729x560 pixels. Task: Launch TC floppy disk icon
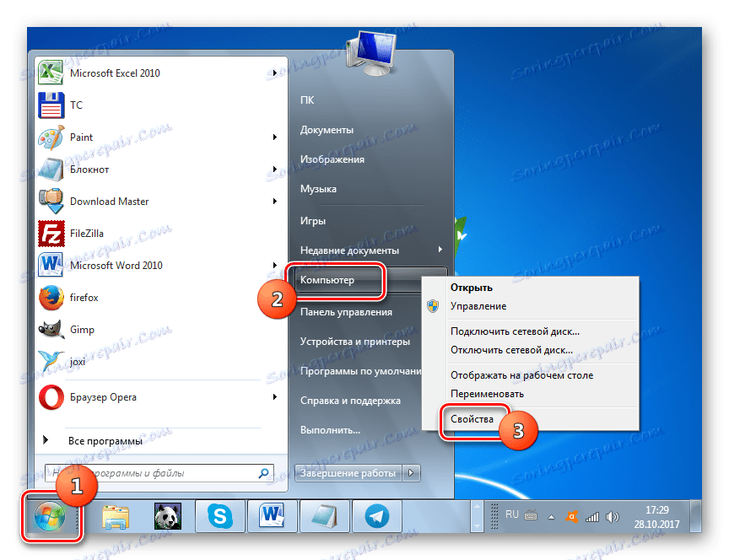51,105
